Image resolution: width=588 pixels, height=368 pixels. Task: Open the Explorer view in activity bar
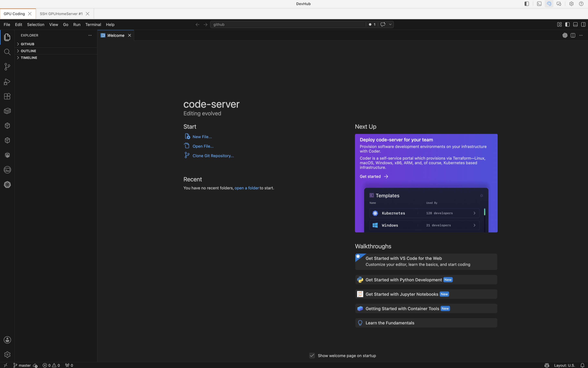coord(7,37)
